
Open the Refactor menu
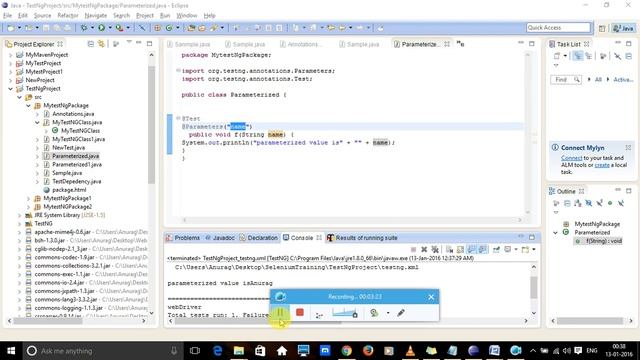click(68, 16)
